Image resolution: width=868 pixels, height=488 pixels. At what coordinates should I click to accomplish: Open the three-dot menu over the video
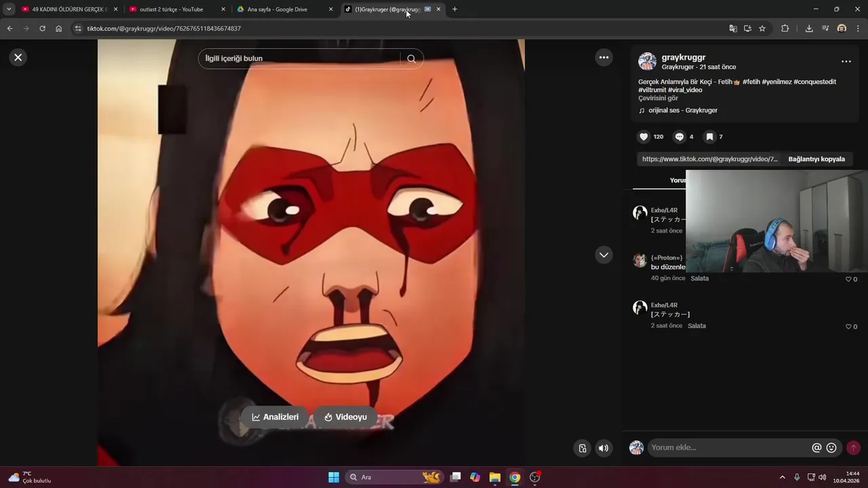pos(604,58)
